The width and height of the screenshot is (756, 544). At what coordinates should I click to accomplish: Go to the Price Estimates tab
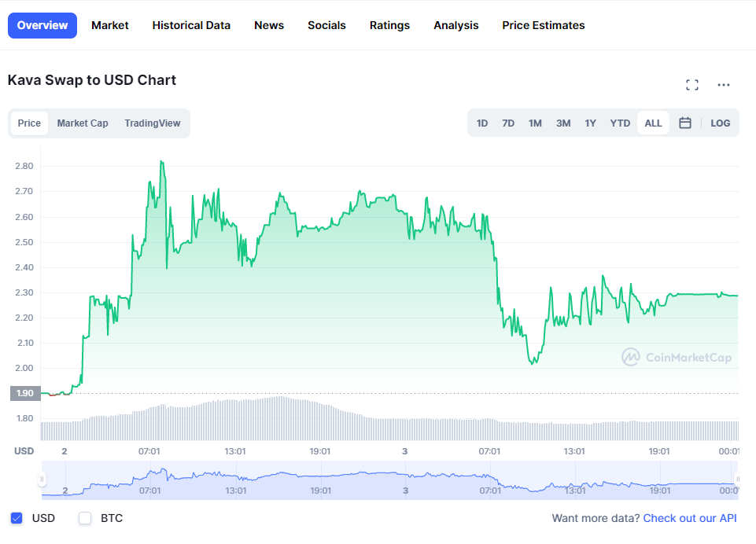coord(544,25)
